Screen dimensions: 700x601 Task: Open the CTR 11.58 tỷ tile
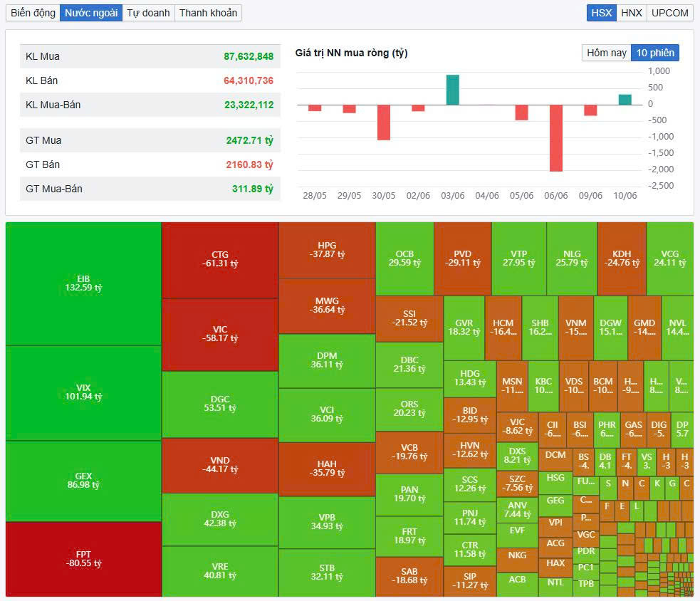coord(470,550)
